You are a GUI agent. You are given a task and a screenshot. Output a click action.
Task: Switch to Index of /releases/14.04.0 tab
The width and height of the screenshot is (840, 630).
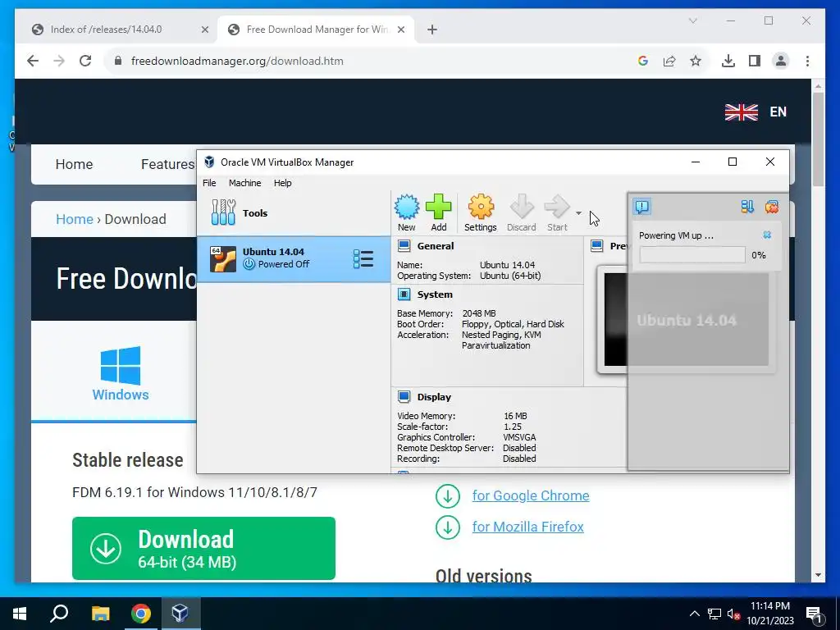(106, 30)
